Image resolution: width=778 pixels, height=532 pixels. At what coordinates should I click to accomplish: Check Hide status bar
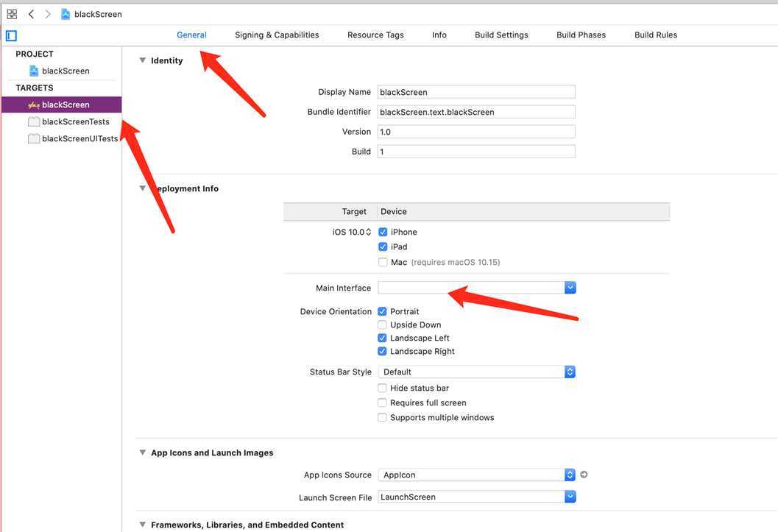[x=382, y=389]
